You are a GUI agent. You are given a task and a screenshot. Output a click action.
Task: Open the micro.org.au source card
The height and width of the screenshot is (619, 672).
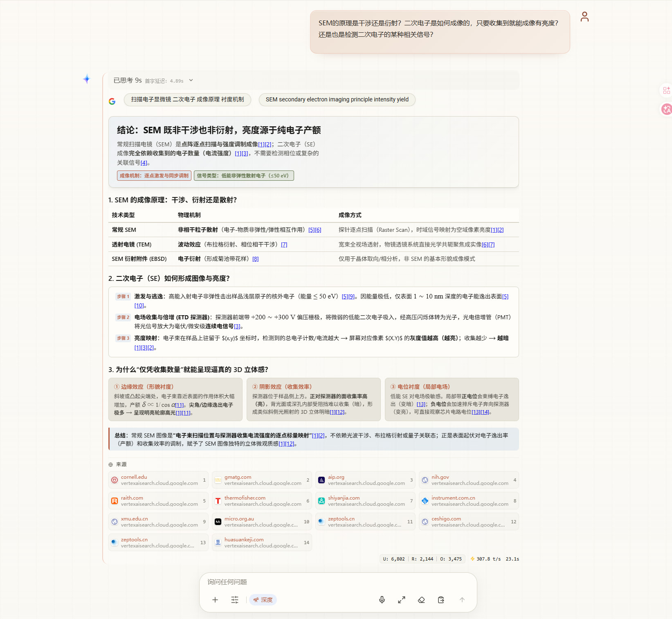[262, 522]
